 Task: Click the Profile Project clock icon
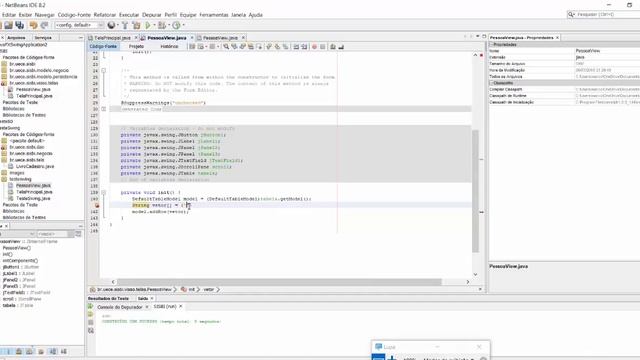176,25
